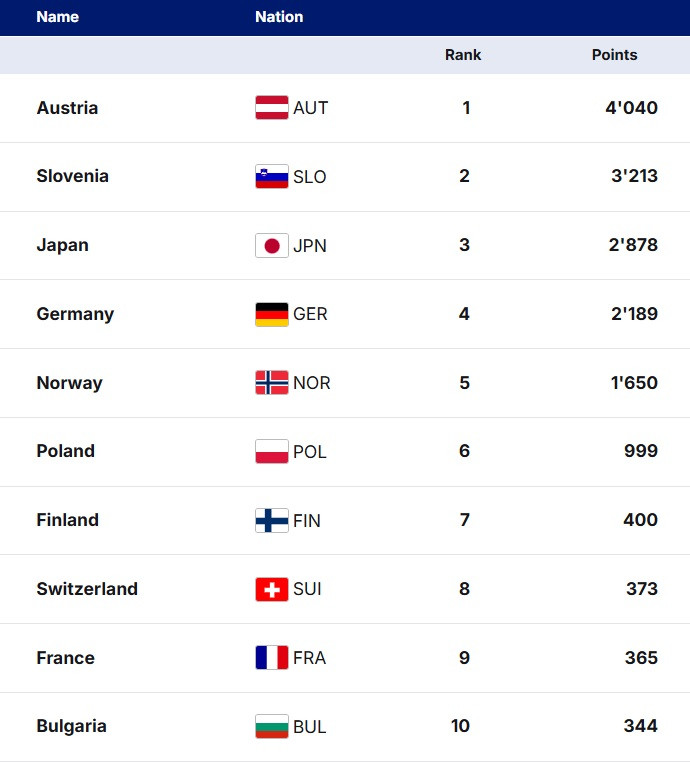Click the Poland flag icon

pos(272,451)
